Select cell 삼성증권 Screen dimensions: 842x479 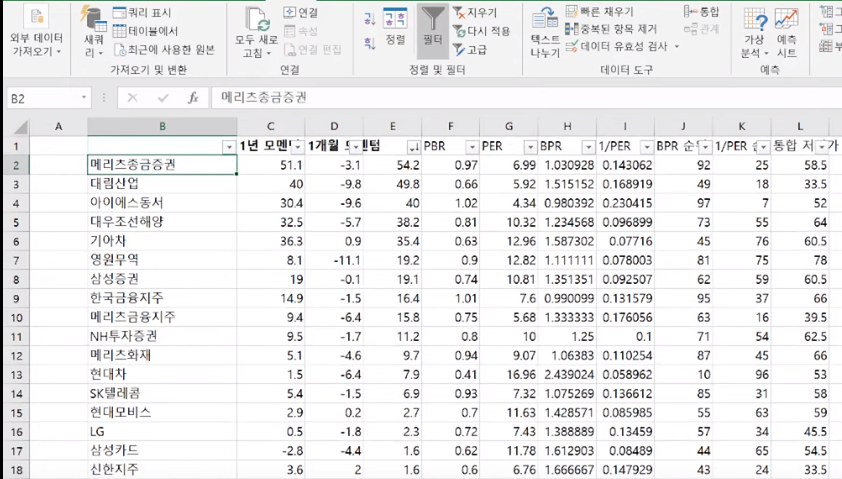pos(162,279)
